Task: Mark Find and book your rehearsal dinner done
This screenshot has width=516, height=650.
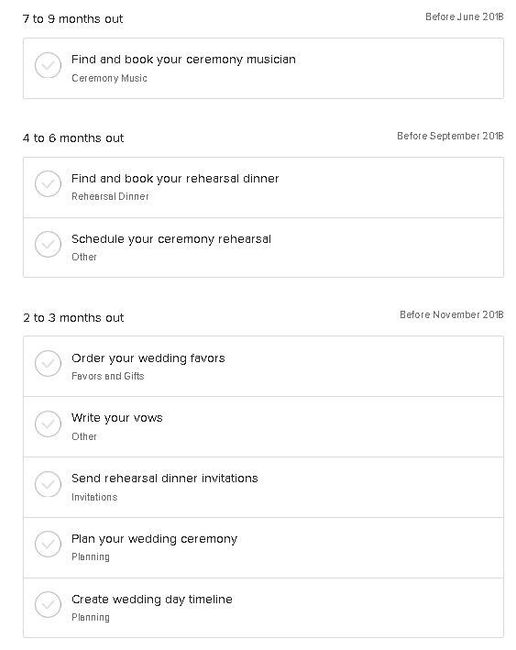Action: point(48,184)
